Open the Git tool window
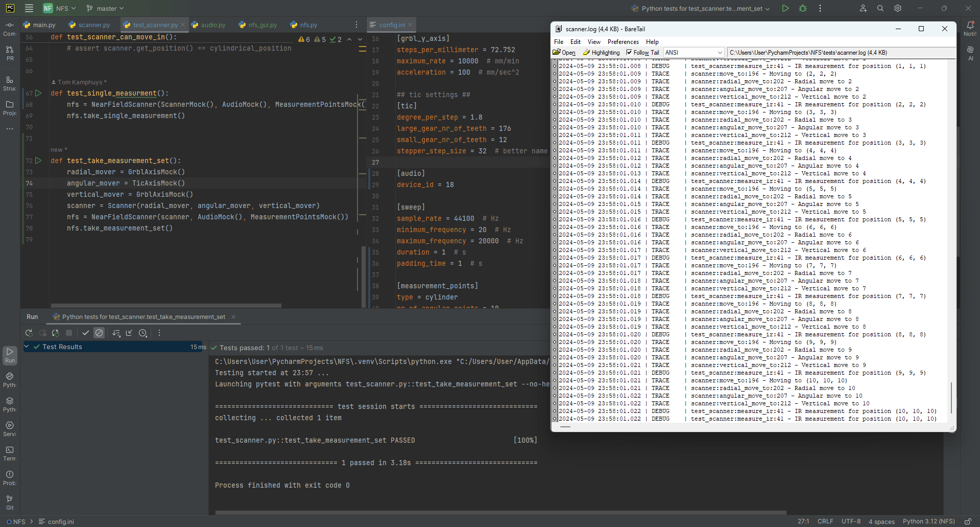 click(x=10, y=502)
